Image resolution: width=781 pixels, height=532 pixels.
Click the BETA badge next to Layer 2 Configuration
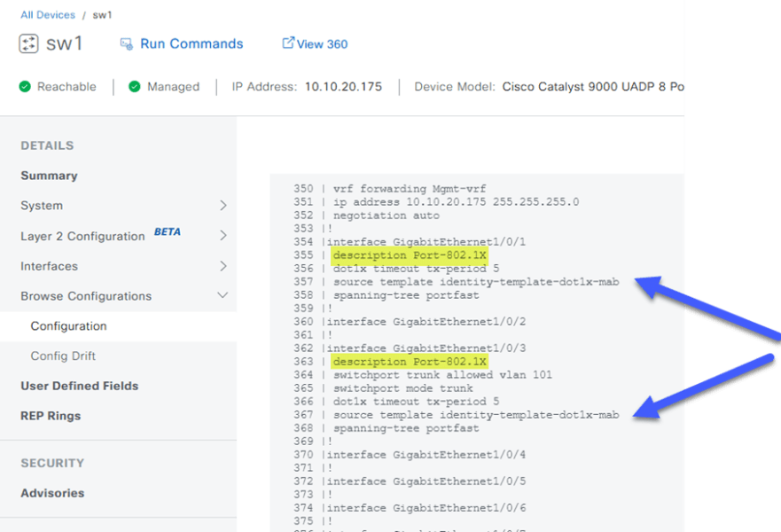tap(167, 232)
